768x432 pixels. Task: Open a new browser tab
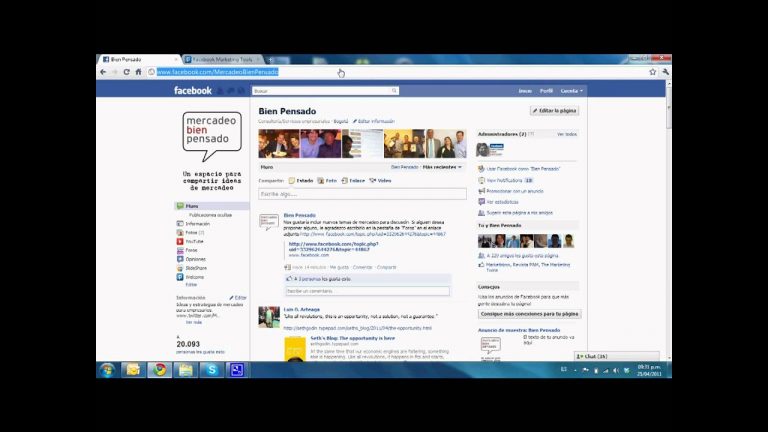point(270,60)
